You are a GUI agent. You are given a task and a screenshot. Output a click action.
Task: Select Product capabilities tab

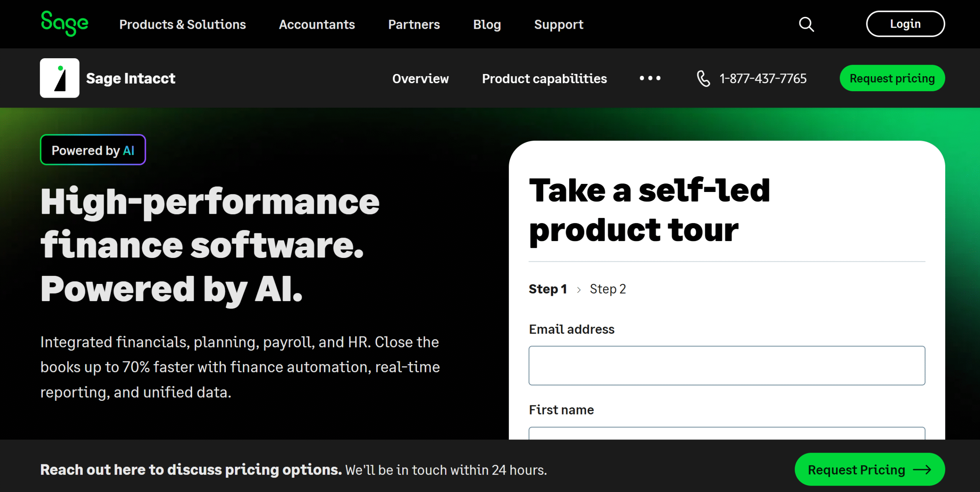544,79
